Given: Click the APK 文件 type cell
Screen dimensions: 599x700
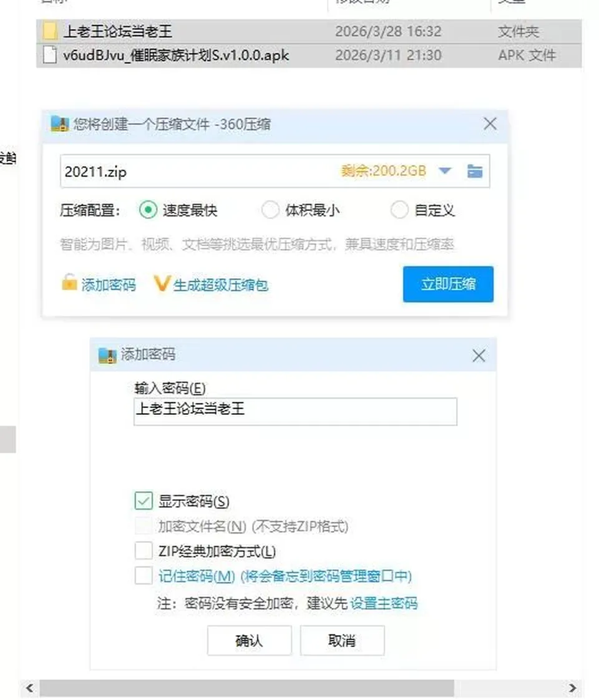Looking at the screenshot, I should pyautogui.click(x=527, y=56).
